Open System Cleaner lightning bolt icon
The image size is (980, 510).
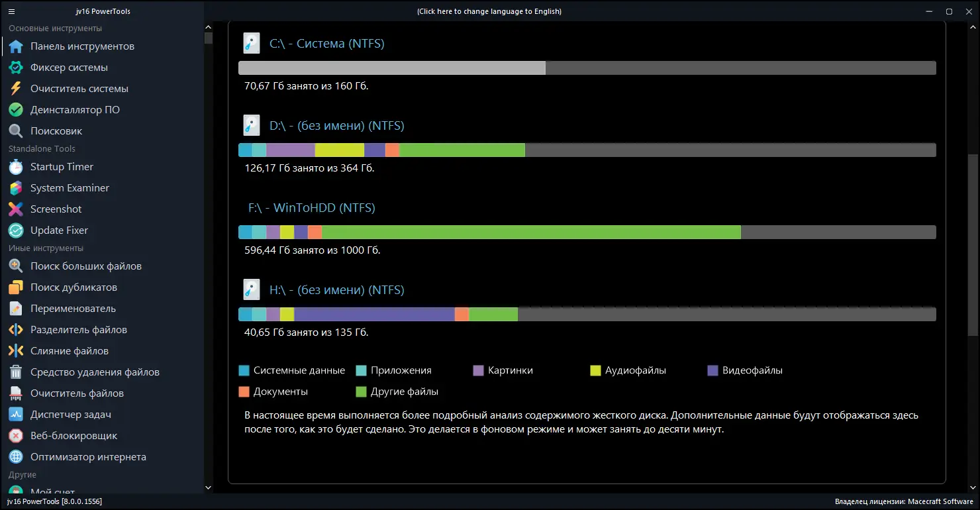pos(16,89)
